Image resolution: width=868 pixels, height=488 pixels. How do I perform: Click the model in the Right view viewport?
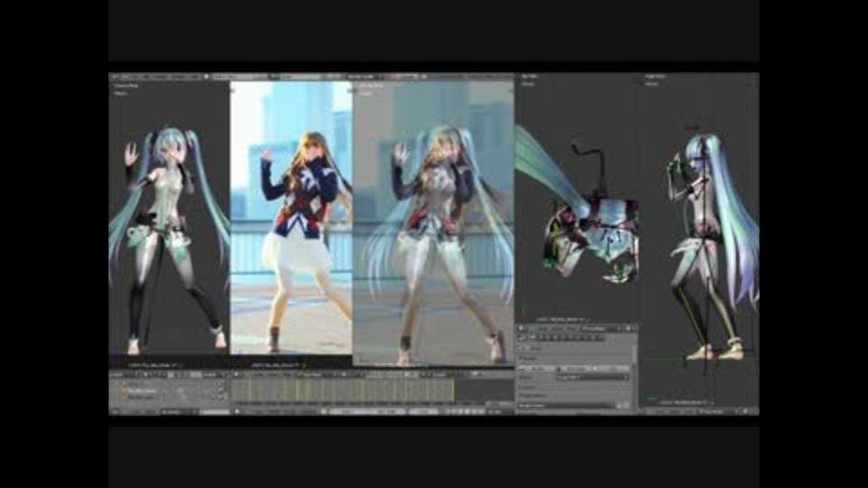click(x=713, y=246)
